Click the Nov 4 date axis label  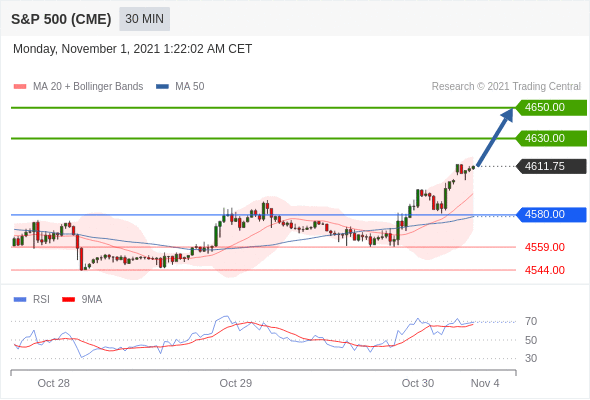point(485,383)
